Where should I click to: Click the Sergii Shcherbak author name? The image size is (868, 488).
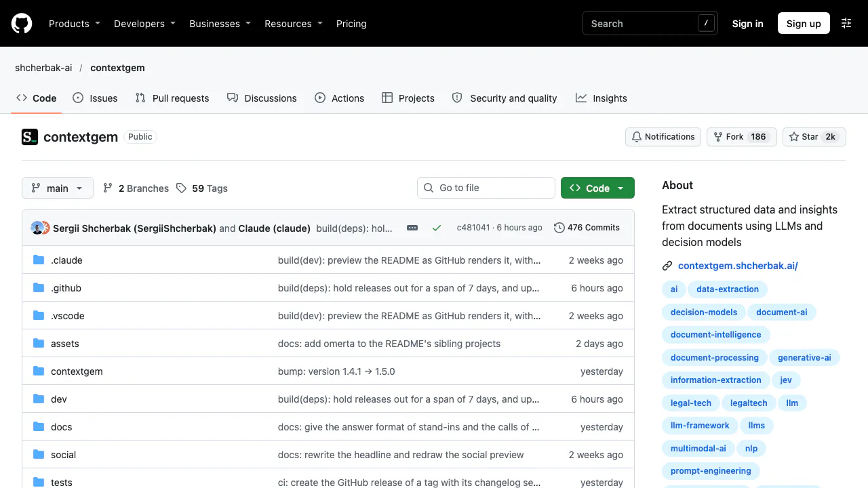[134, 228]
